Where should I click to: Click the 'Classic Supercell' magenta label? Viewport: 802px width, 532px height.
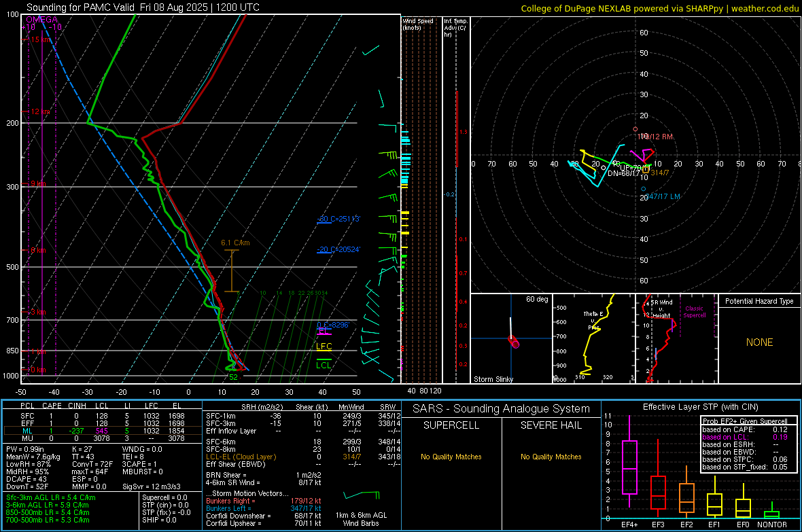[695, 312]
